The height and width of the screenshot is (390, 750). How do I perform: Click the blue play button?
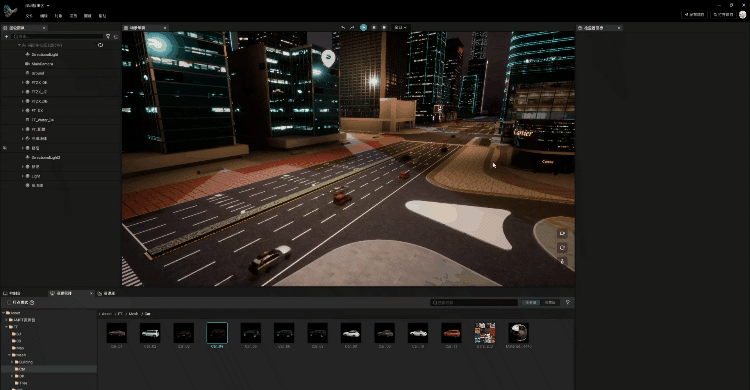coord(364,28)
